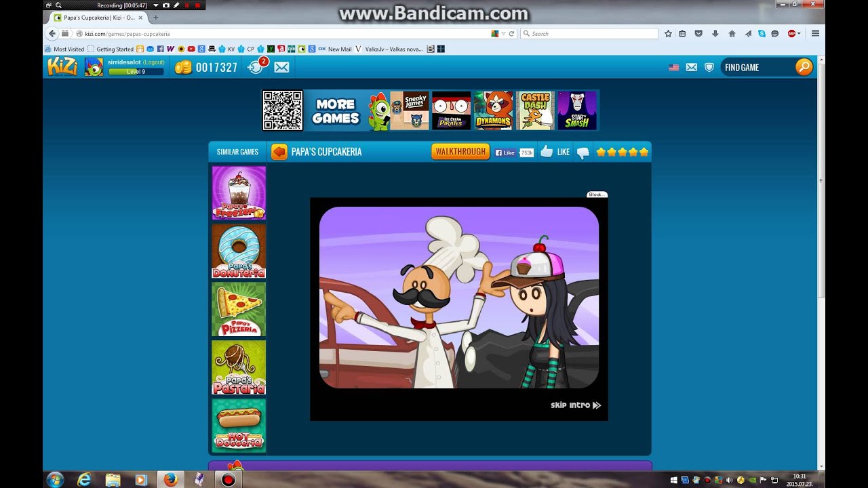The width and height of the screenshot is (868, 488).
Task: Skip the game intro
Action: click(576, 405)
